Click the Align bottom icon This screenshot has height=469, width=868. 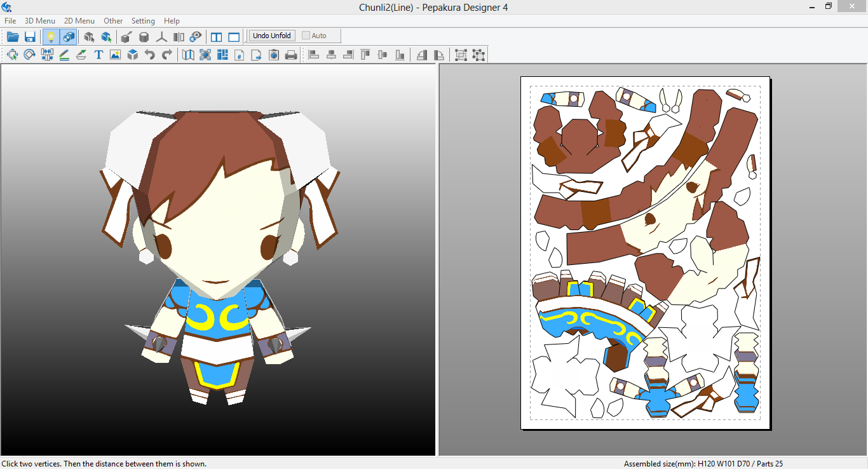click(x=400, y=55)
